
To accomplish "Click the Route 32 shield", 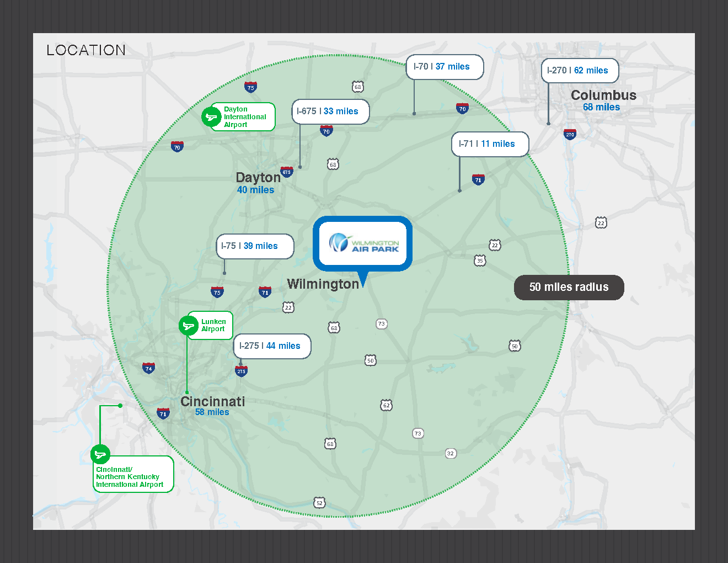I will 451,453.
